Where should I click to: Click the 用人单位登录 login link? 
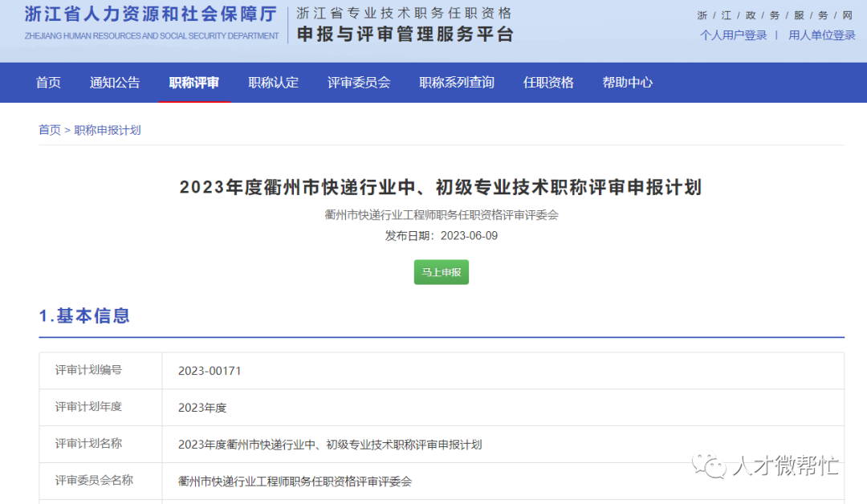click(x=821, y=35)
